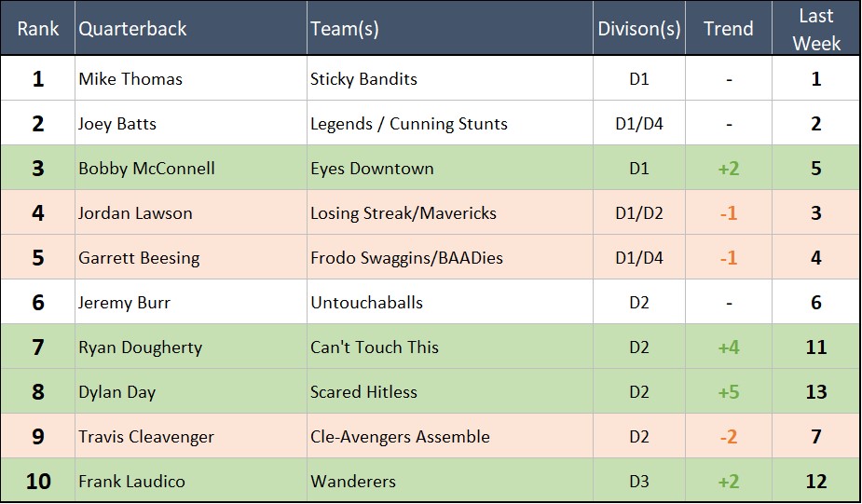Screen dimensions: 862x504
Task: Click the Rank column header
Action: (x=37, y=29)
